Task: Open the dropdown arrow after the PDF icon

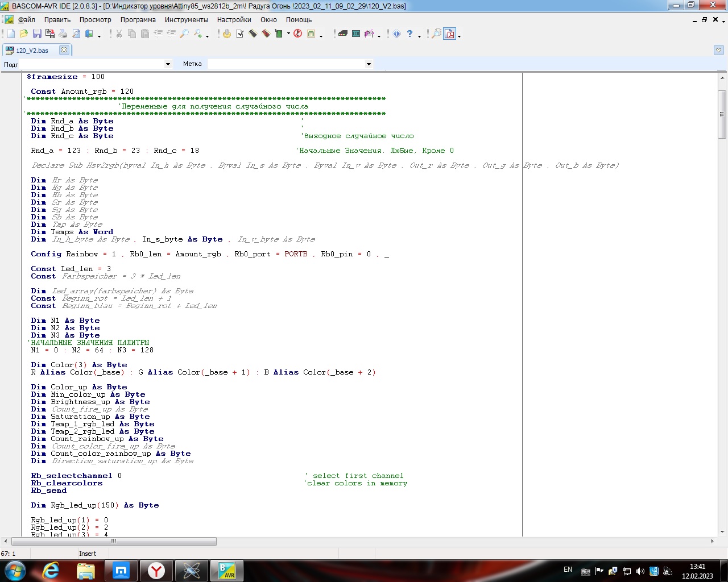Action: tap(459, 36)
